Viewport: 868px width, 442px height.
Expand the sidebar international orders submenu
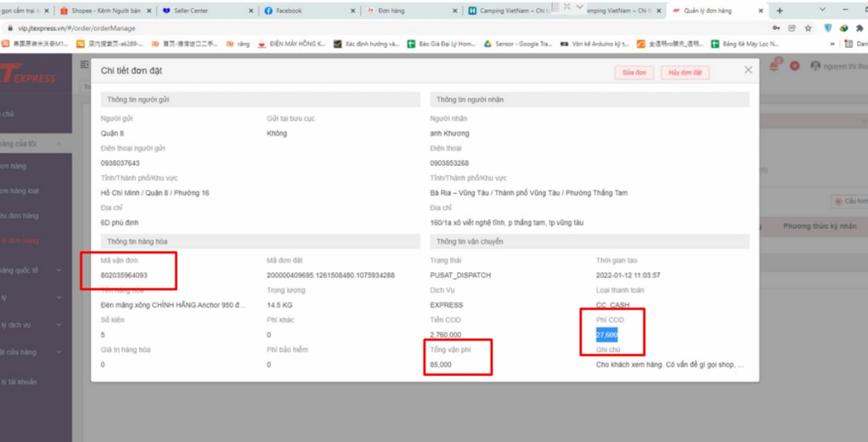click(59, 270)
